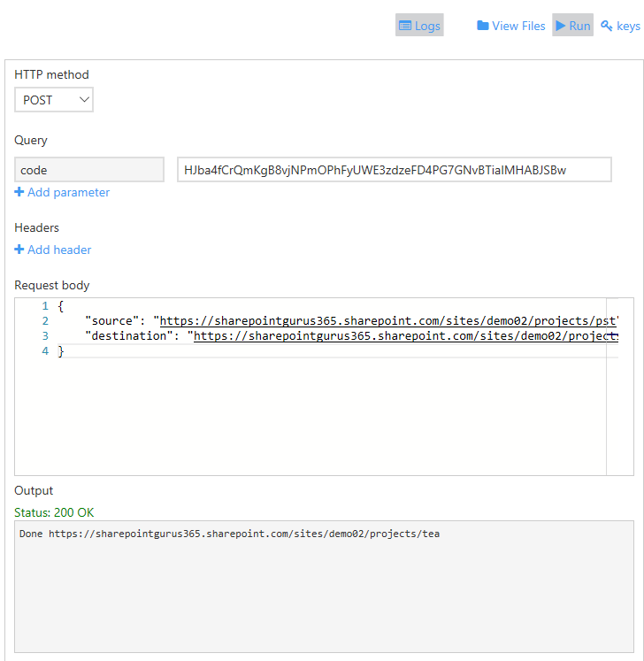Click line number 1 in editor gutter

[x=44, y=305]
